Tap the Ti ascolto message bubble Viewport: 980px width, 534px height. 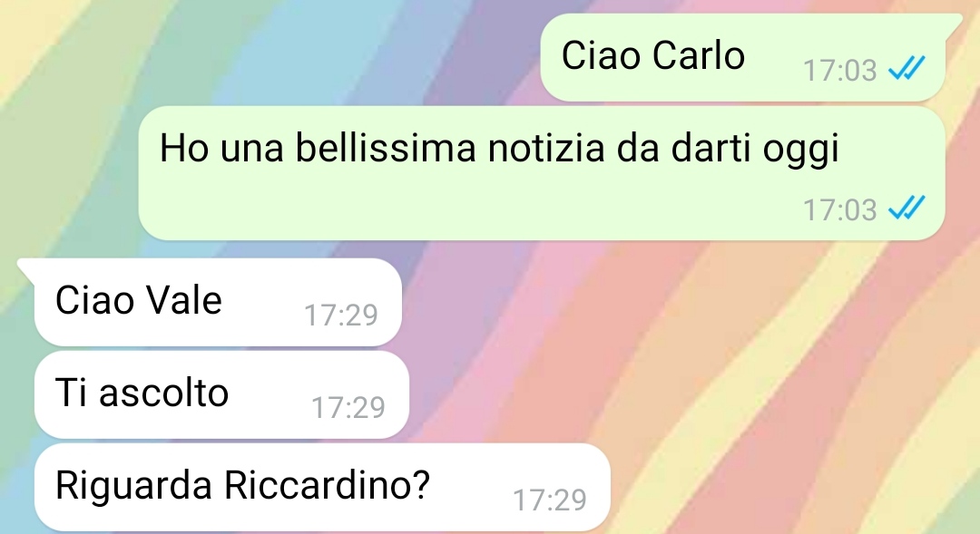(x=222, y=394)
